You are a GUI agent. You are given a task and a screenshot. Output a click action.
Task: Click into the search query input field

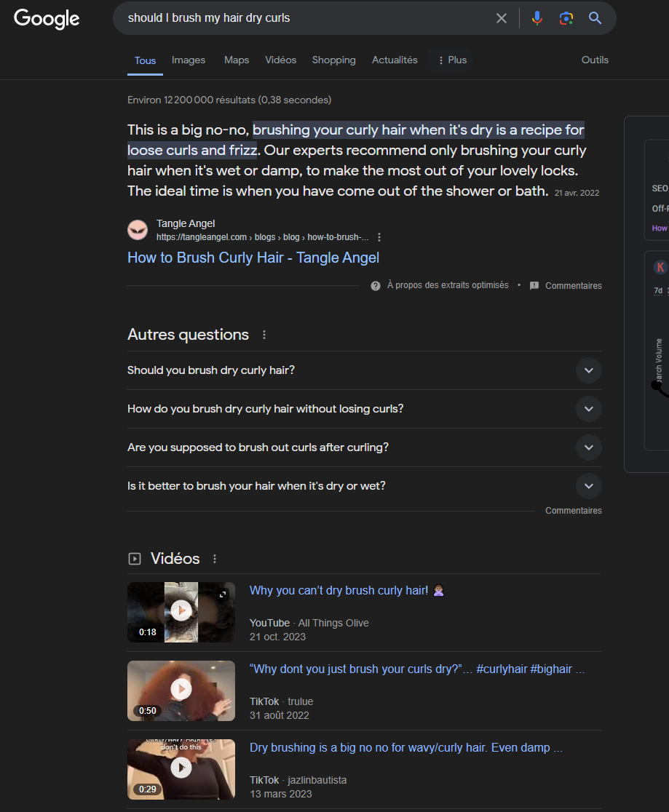click(x=306, y=18)
